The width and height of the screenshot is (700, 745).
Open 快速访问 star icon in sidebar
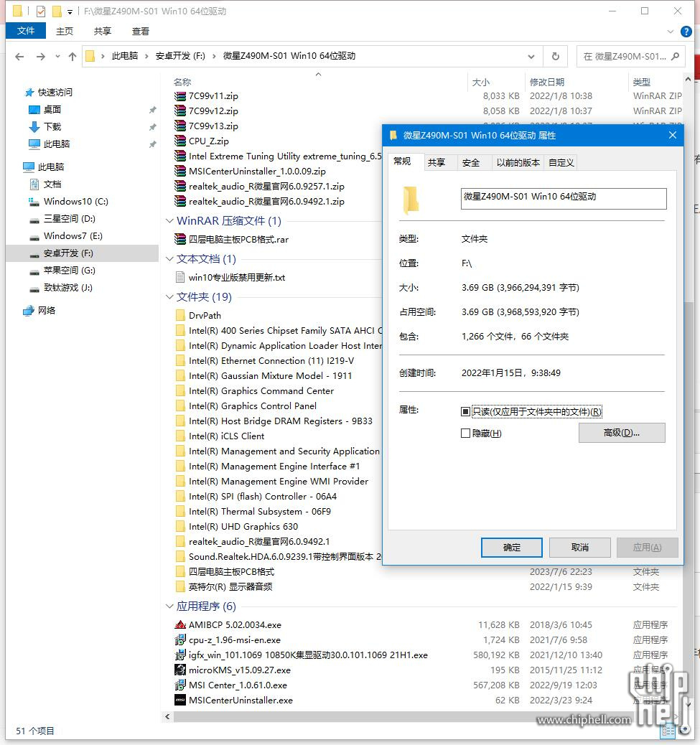(29, 92)
